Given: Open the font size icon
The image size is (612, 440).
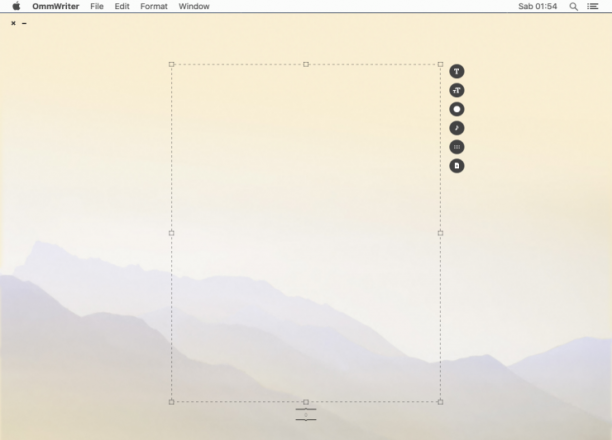Looking at the screenshot, I should (x=457, y=91).
